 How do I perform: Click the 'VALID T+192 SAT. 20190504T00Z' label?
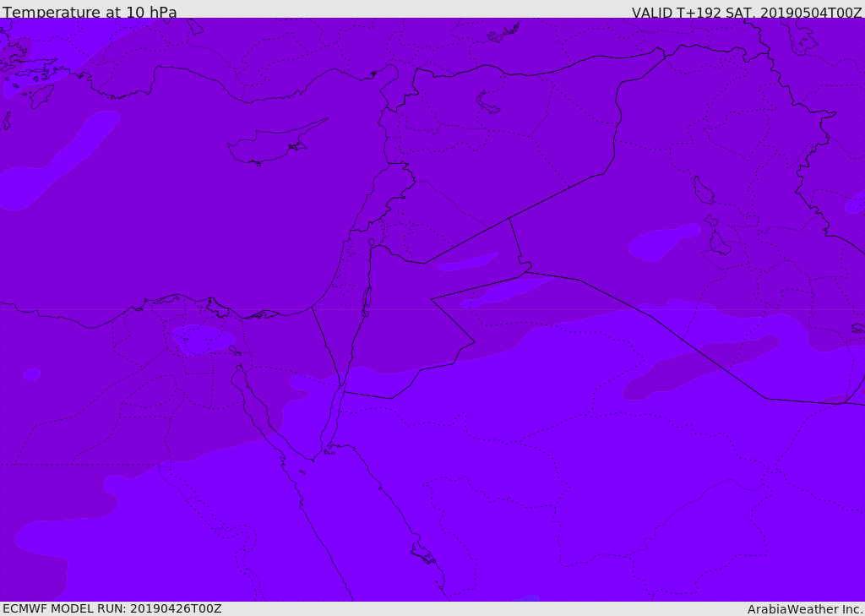coord(747,12)
